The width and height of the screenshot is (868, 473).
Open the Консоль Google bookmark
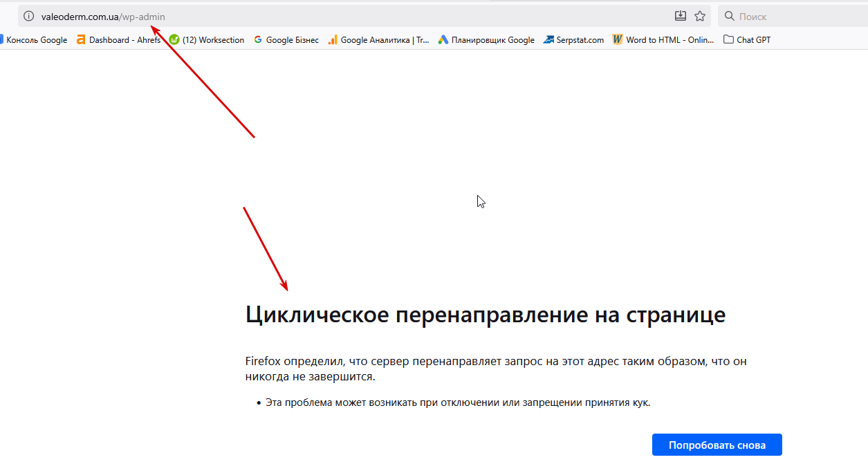(34, 40)
